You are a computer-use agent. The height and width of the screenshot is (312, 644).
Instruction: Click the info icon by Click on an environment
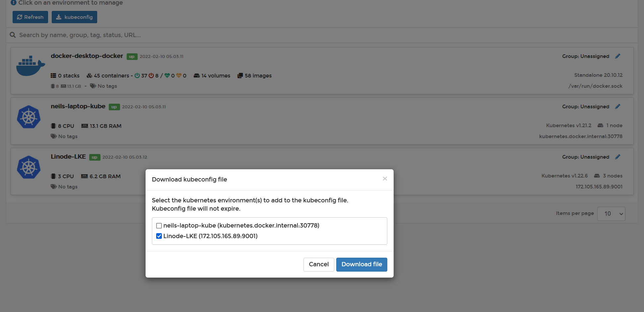14,2
